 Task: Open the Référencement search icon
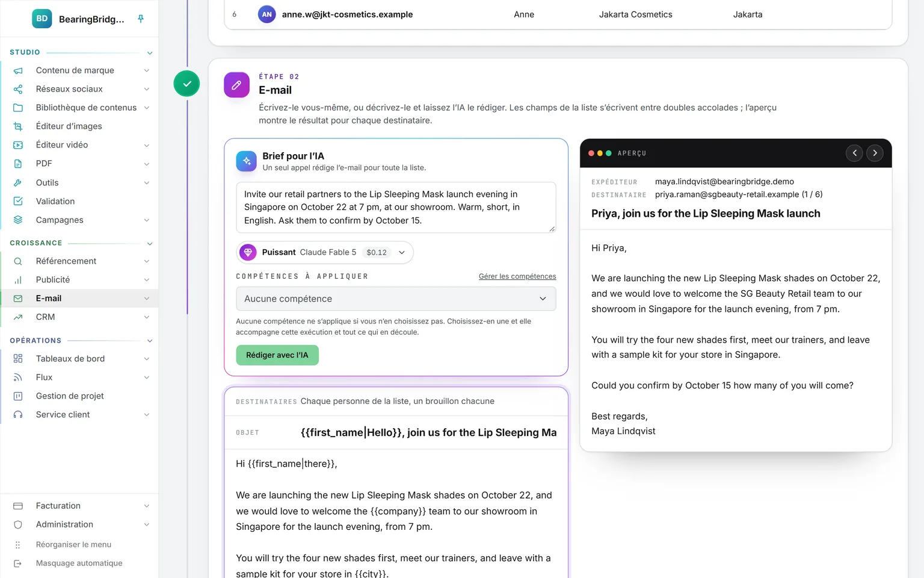pos(18,261)
